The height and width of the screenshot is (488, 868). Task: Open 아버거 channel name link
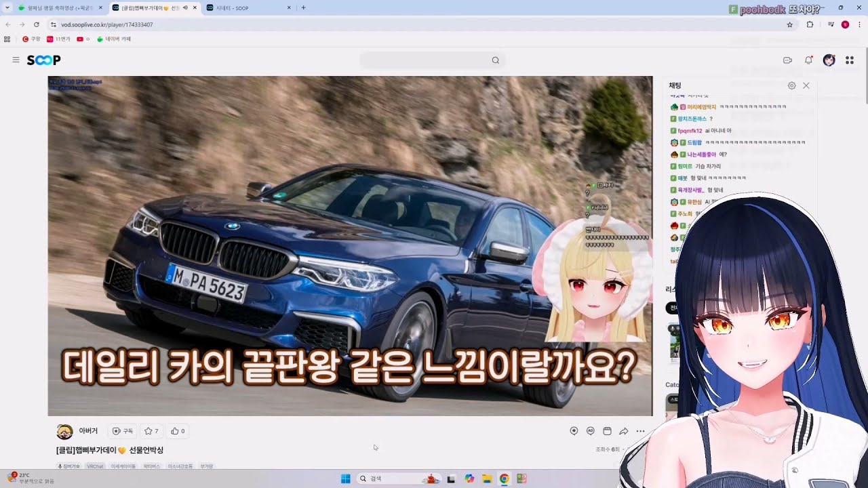[88, 431]
